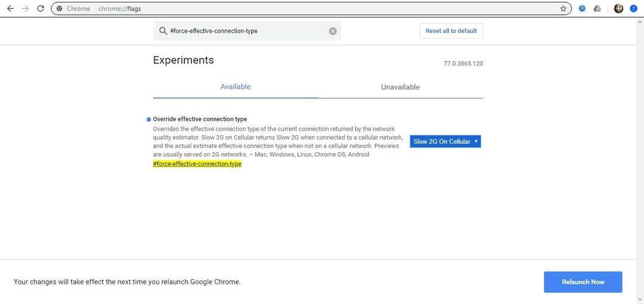Switch to the Available tab
Viewport: 644px width, 304px height.
click(236, 87)
